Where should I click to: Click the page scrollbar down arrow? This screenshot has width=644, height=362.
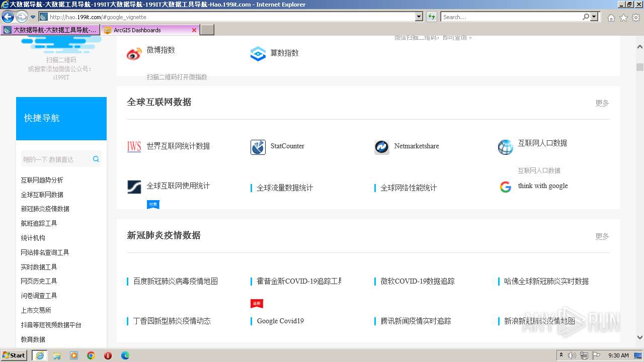tap(640, 337)
